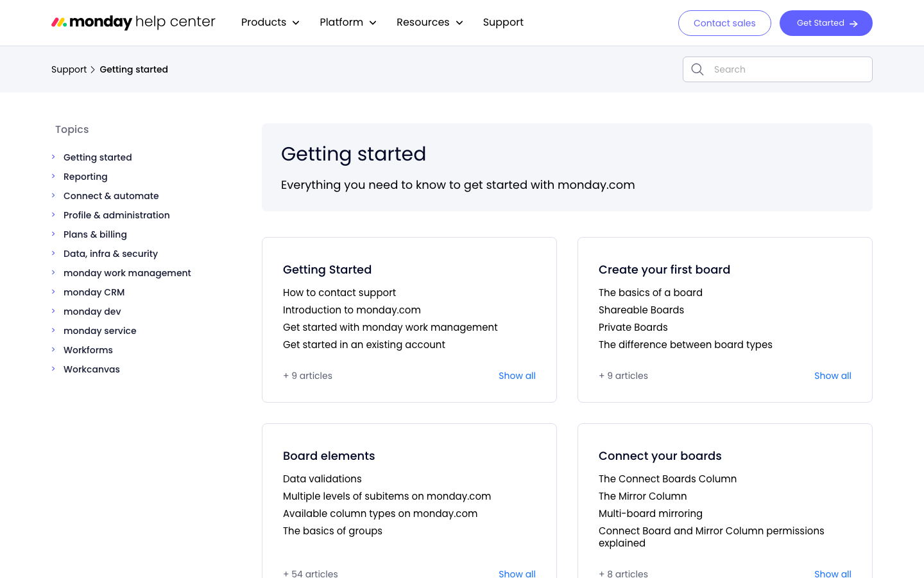Open The basics of a board article
Screen dimensions: 924x578
(x=651, y=293)
